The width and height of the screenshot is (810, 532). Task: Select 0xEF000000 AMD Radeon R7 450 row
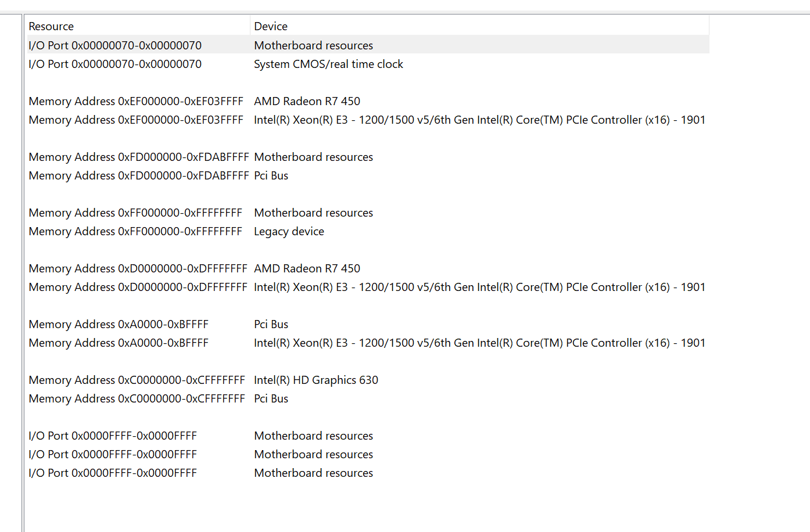coord(136,101)
